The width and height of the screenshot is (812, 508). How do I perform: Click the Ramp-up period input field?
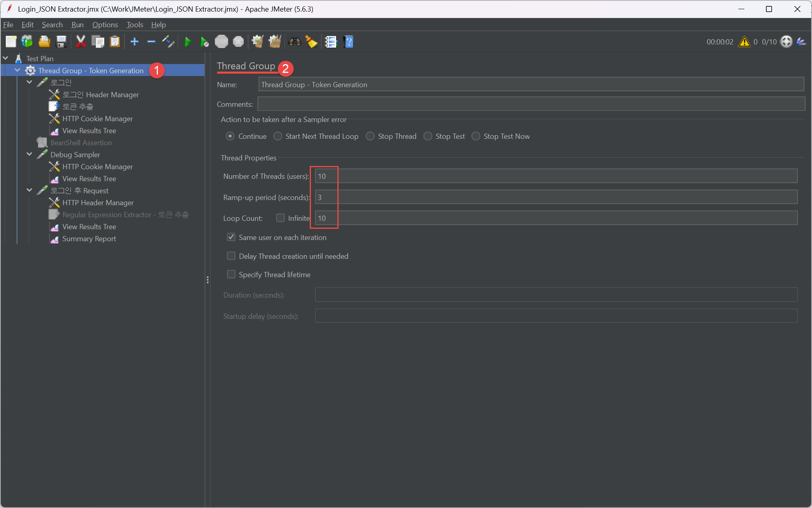555,197
